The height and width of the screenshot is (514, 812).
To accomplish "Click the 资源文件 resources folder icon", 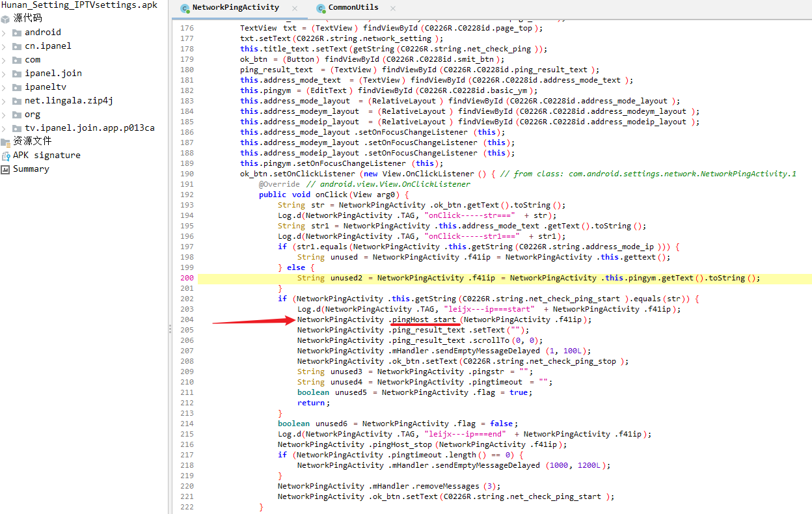I will coord(5,141).
